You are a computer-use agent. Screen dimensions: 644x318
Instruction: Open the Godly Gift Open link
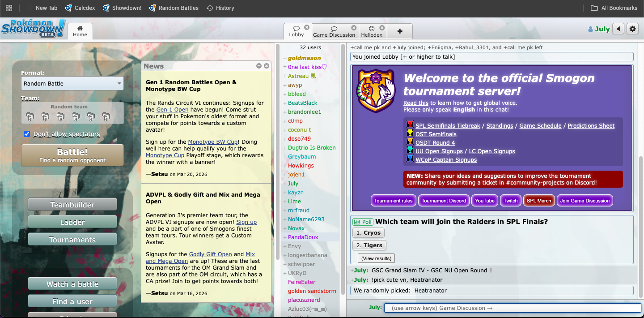[x=210, y=254]
